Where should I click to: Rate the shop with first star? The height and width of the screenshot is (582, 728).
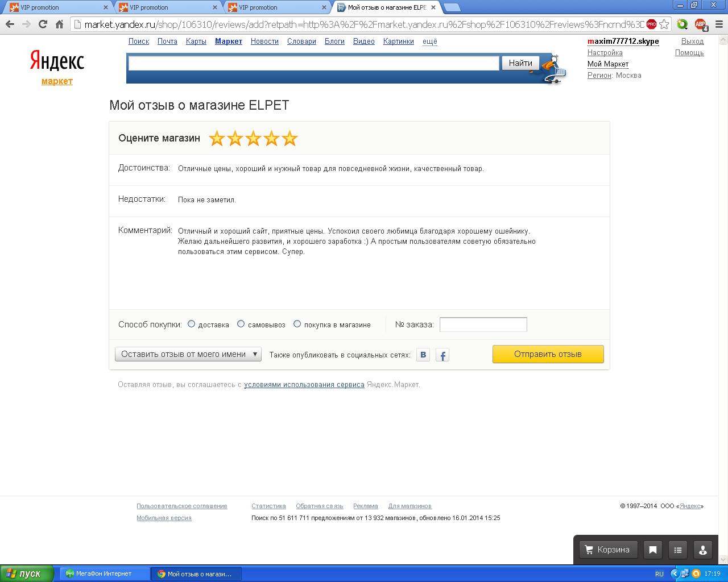pyautogui.click(x=217, y=138)
